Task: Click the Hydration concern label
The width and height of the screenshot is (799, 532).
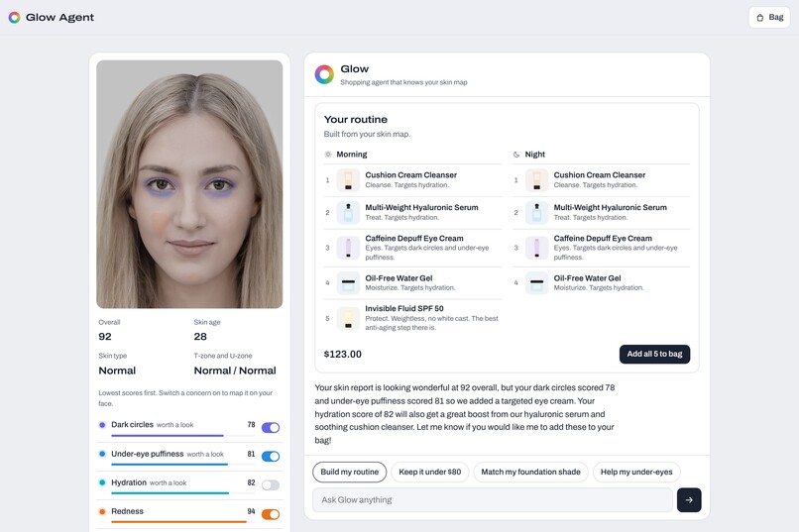Action: coord(129,482)
